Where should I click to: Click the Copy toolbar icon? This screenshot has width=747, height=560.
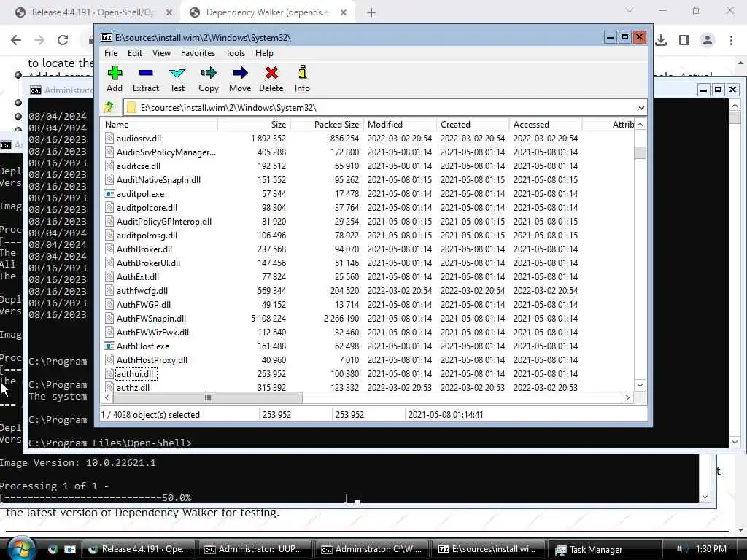tap(209, 73)
